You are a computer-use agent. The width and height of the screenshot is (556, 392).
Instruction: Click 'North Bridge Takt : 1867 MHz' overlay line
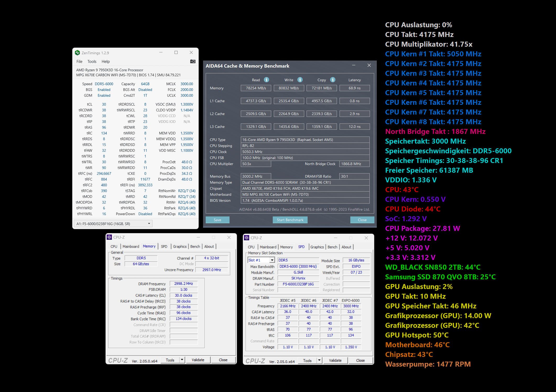(x=435, y=132)
